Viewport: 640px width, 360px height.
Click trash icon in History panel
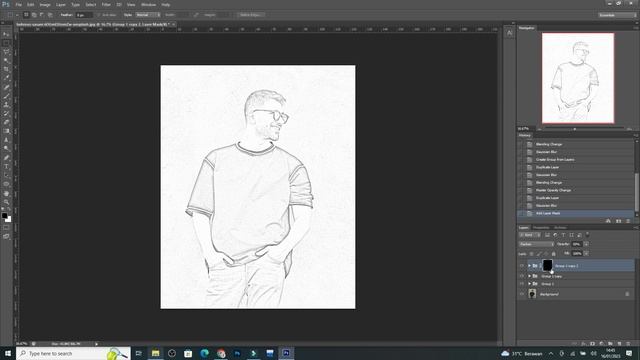coord(628,221)
